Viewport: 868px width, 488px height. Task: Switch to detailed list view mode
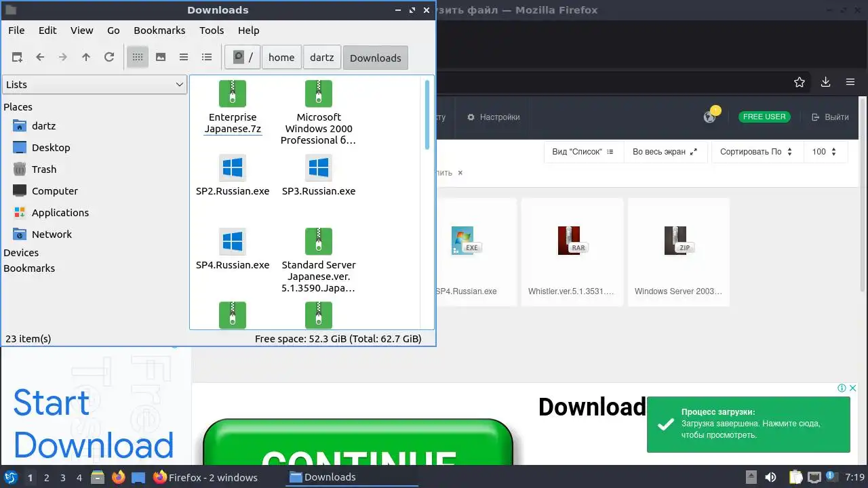coord(207,58)
